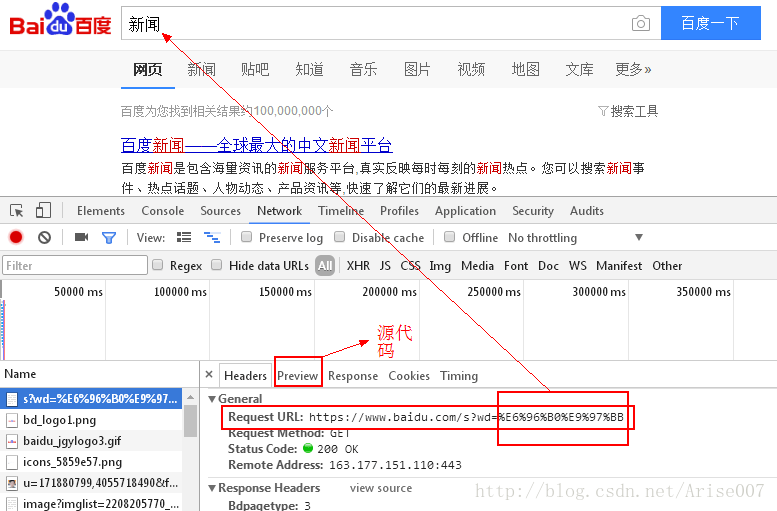Image resolution: width=777 pixels, height=511 pixels.
Task: Filter requests by XHR
Action: click(x=358, y=266)
